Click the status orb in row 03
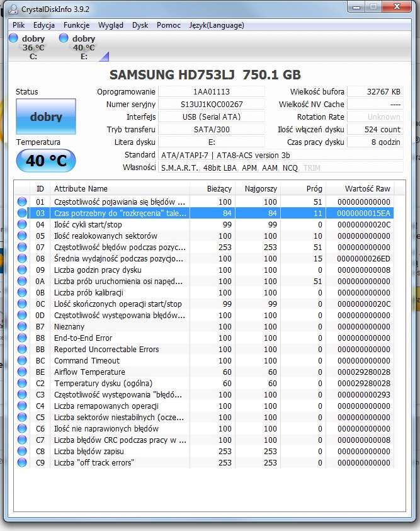Screen dimensions: 420x531 [x=22, y=213]
